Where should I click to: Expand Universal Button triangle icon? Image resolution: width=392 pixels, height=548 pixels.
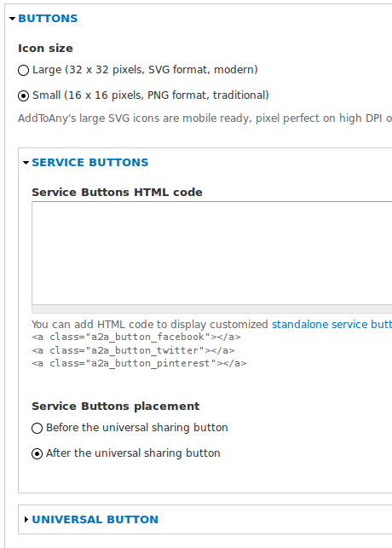[x=26, y=520]
